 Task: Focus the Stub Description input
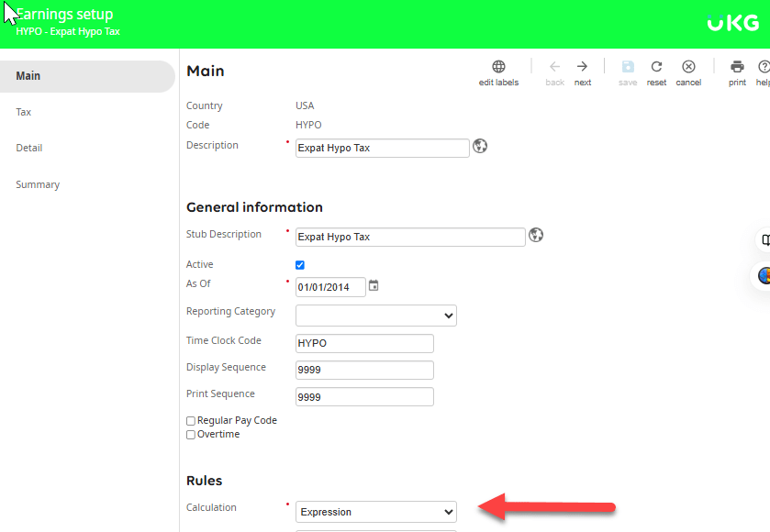pos(410,237)
